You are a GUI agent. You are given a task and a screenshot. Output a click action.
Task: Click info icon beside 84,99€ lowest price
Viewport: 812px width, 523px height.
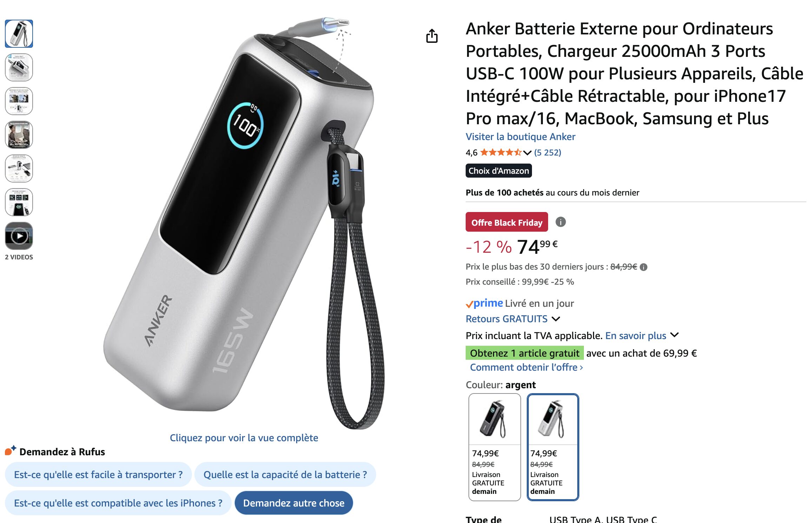tap(643, 267)
